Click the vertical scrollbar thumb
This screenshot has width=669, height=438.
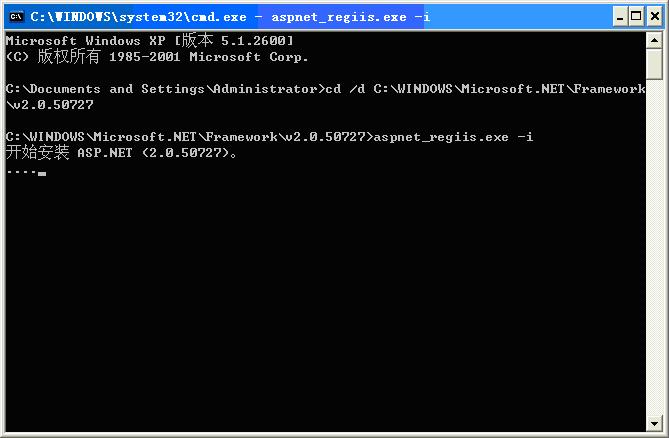[654, 64]
